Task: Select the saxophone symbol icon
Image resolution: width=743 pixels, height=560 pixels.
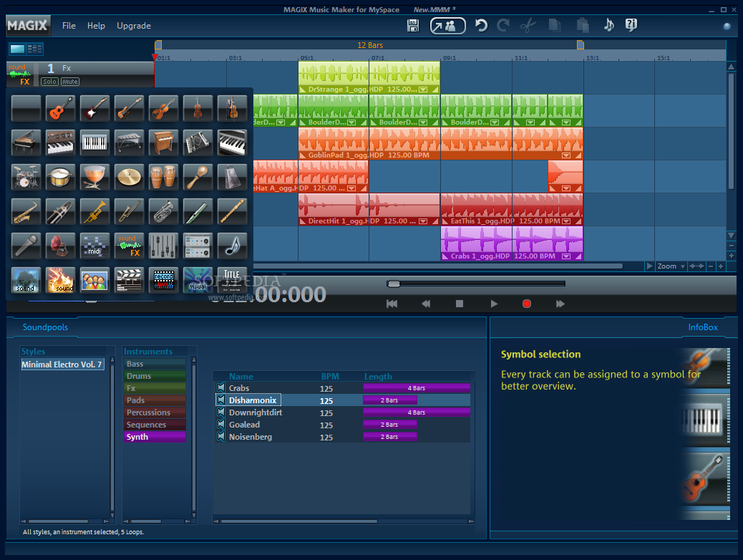Action: point(26,211)
